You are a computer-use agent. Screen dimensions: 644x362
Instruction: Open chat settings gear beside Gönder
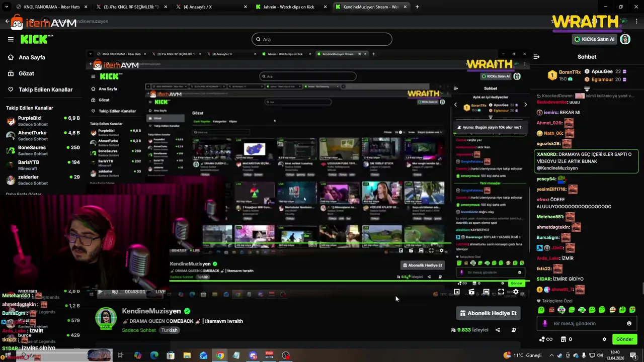[x=604, y=339]
